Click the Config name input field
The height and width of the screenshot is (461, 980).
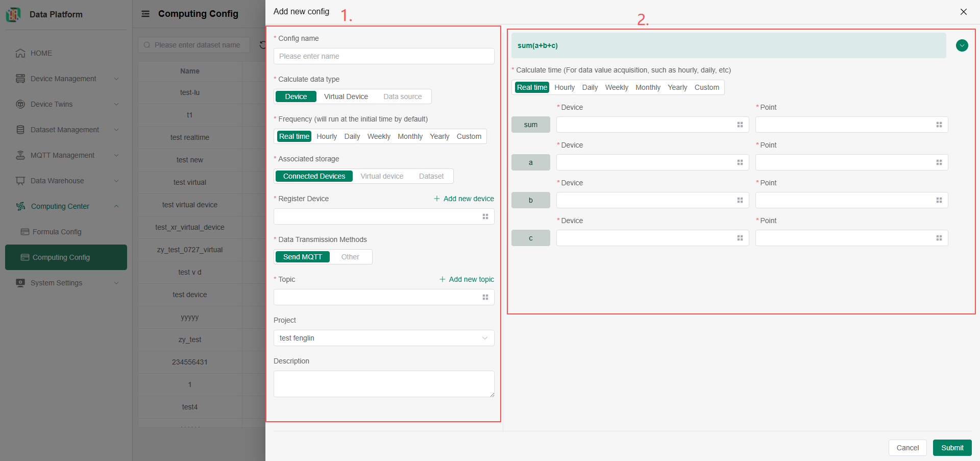click(383, 56)
